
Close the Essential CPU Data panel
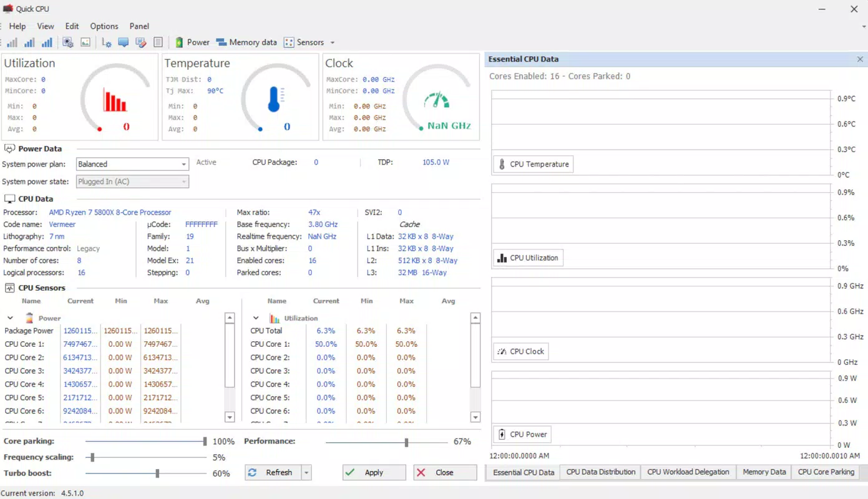(860, 59)
